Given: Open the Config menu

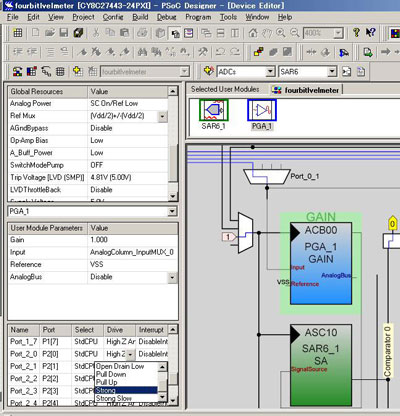Looking at the screenshot, I should coord(113,17).
